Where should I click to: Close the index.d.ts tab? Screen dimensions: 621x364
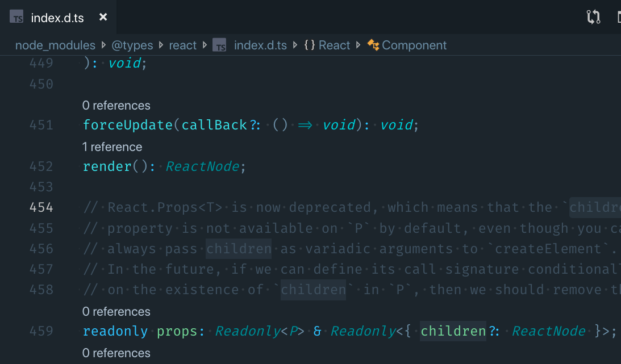pos(103,17)
